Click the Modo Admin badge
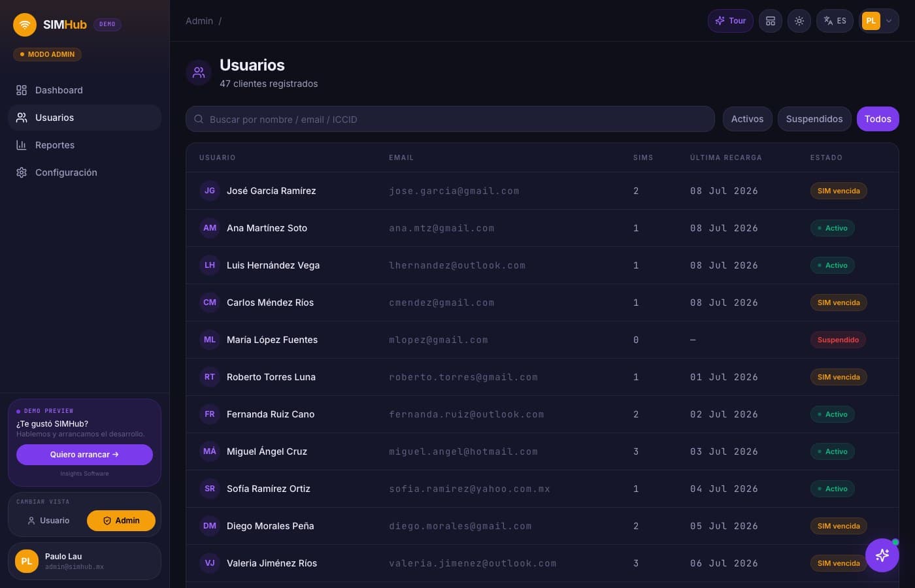This screenshot has width=915, height=588. 47,54
